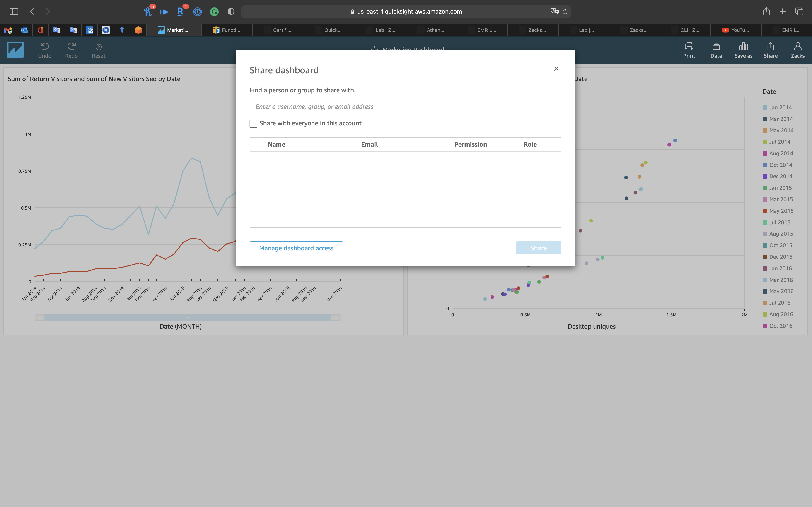Close the Share dashboard dialog
Image resolution: width=812 pixels, height=507 pixels.
[556, 69]
